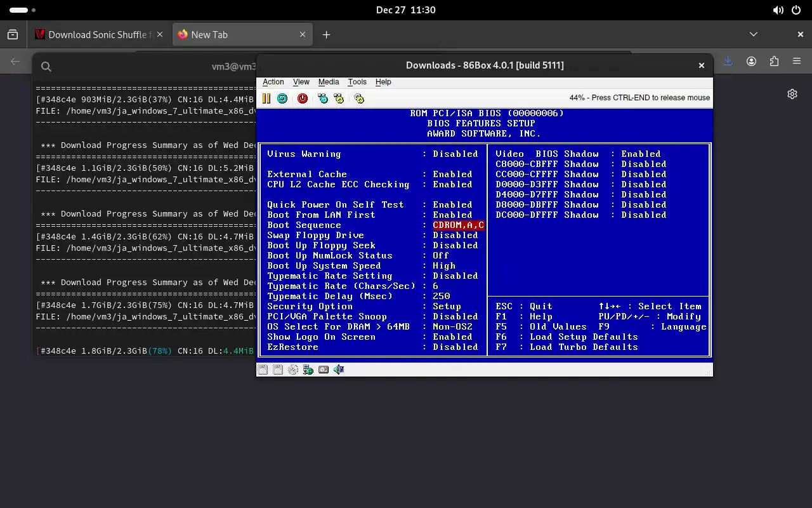
Task: Open the Help menu in 86Box
Action: [x=383, y=82]
